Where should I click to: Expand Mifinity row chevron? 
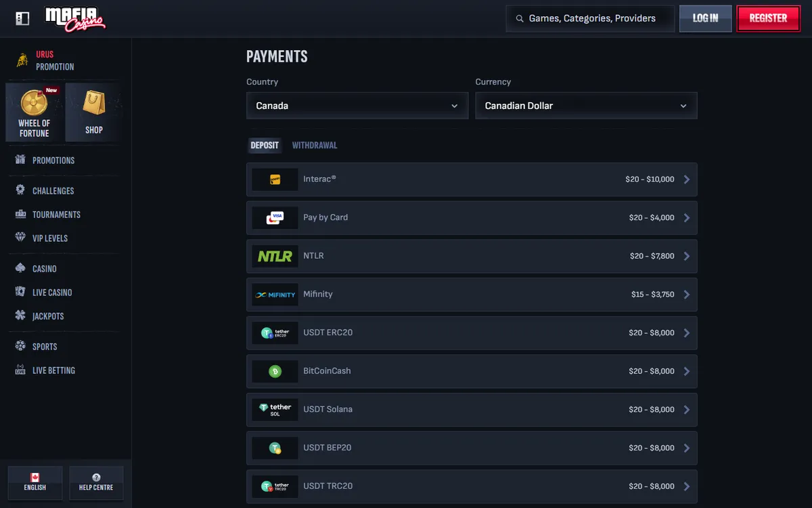[x=687, y=295]
